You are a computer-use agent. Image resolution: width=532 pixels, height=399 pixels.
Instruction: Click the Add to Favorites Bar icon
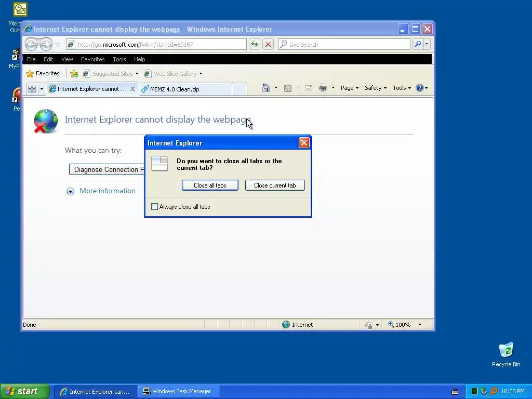[74, 73]
